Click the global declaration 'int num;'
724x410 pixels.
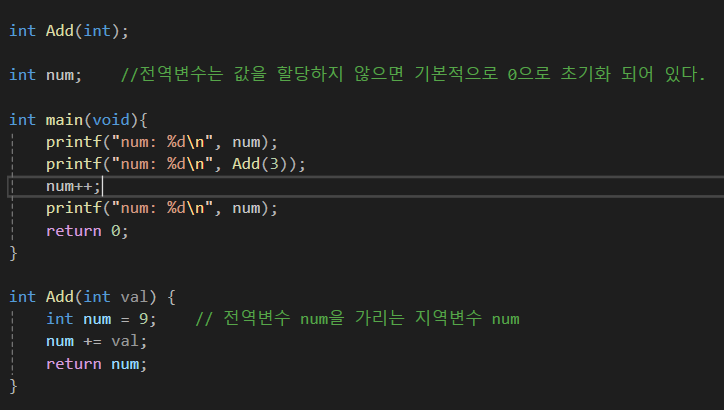tap(46, 75)
